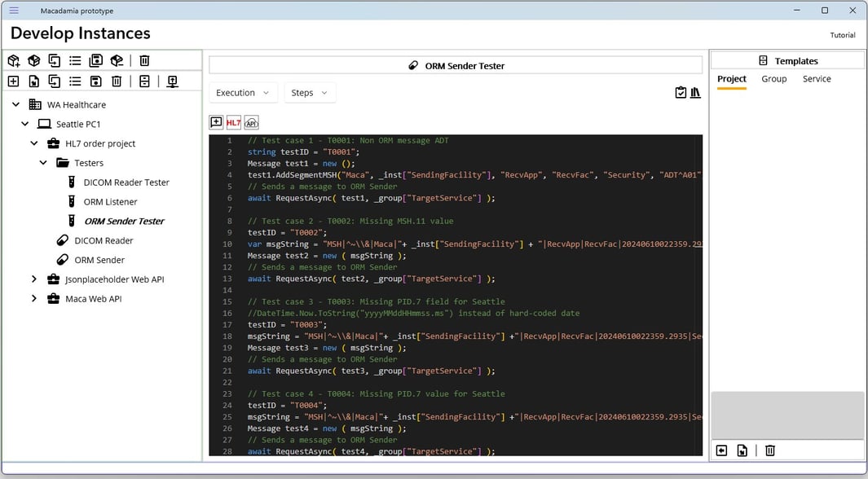
Task: Click the add comment snippet icon above editor
Action: click(216, 122)
